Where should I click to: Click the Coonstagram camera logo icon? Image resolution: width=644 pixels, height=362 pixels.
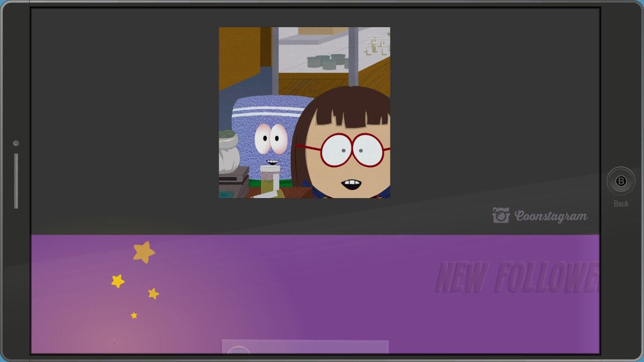pyautogui.click(x=501, y=215)
